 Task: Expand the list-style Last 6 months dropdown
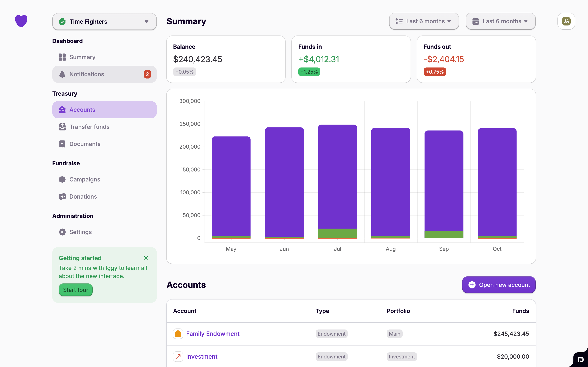point(424,21)
